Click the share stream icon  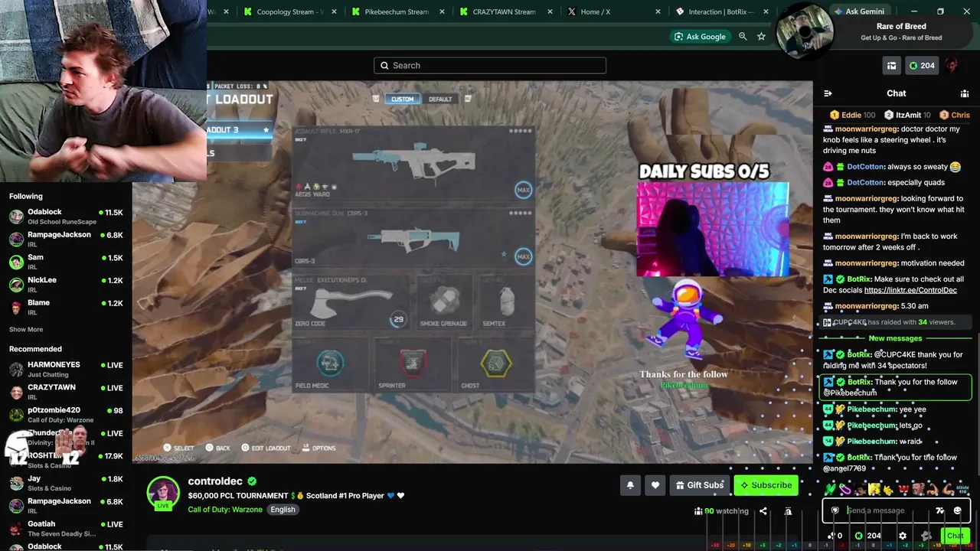pos(763,511)
